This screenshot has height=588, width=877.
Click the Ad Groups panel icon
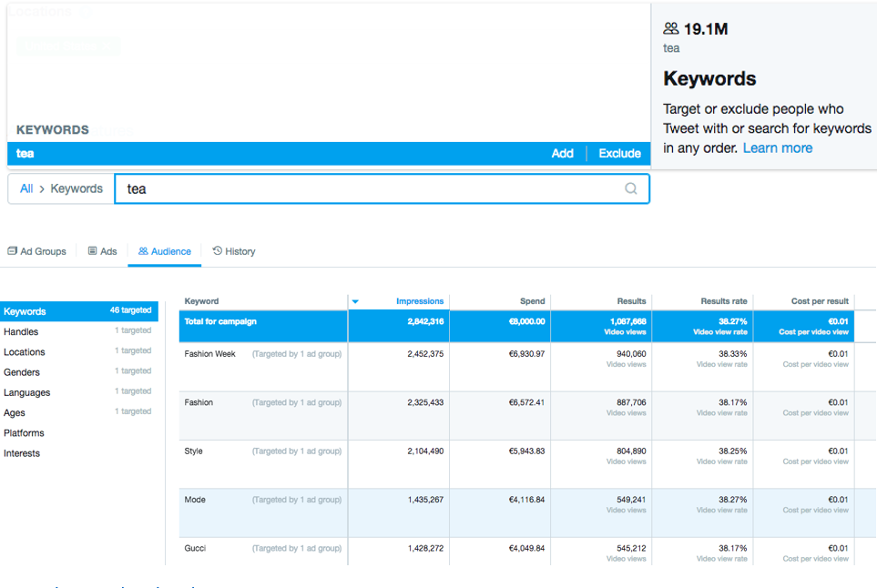(13, 249)
